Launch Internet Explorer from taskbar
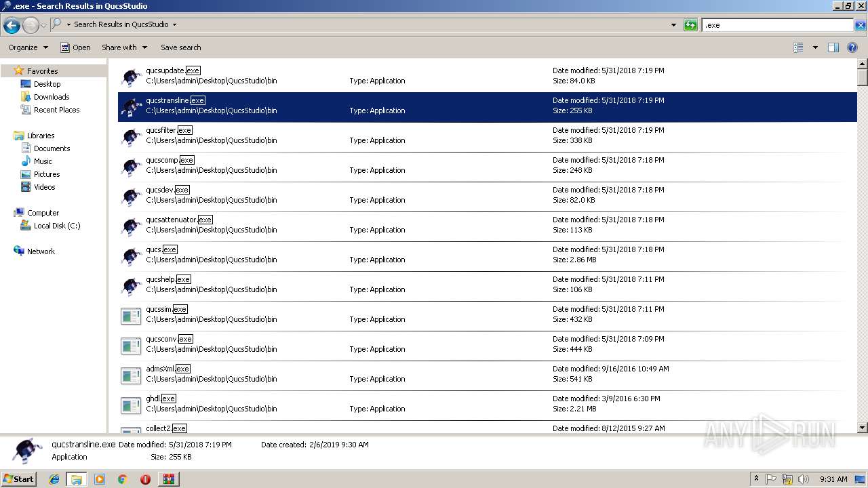868x488 pixels. click(54, 479)
